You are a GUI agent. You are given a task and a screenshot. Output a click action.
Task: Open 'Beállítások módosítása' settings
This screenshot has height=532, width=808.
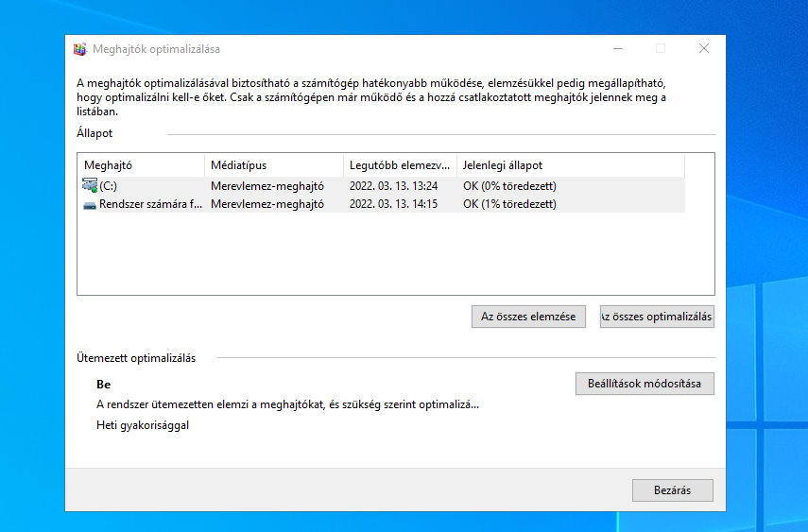645,384
